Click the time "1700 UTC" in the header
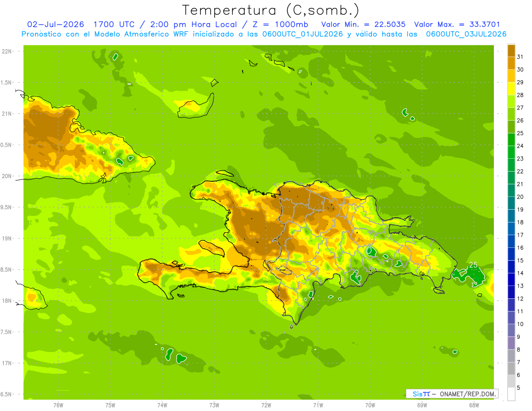Image resolution: width=532 pixels, height=411 pixels. click(113, 24)
